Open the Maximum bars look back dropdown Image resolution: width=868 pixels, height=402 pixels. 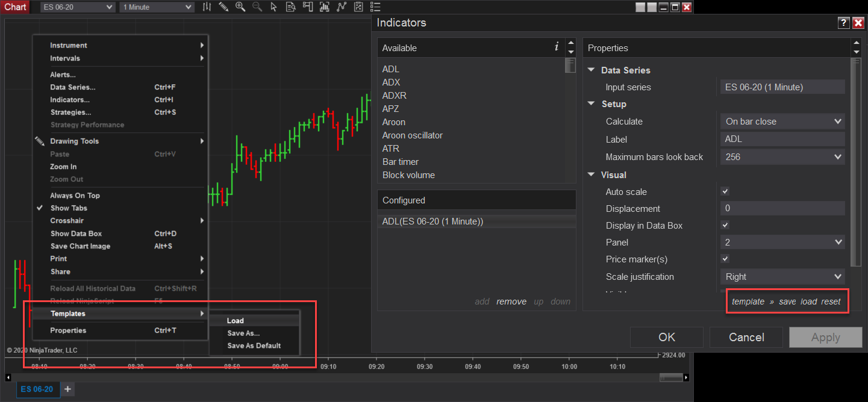click(x=782, y=157)
